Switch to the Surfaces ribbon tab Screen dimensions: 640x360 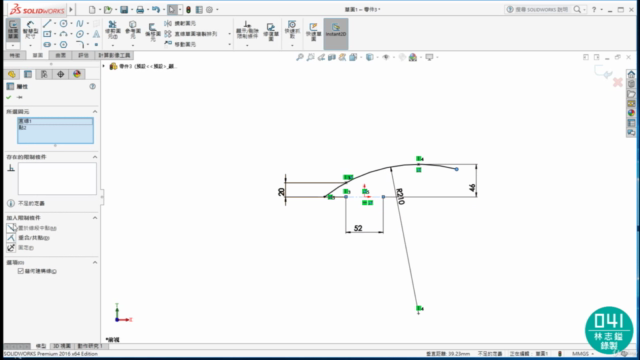point(60,56)
